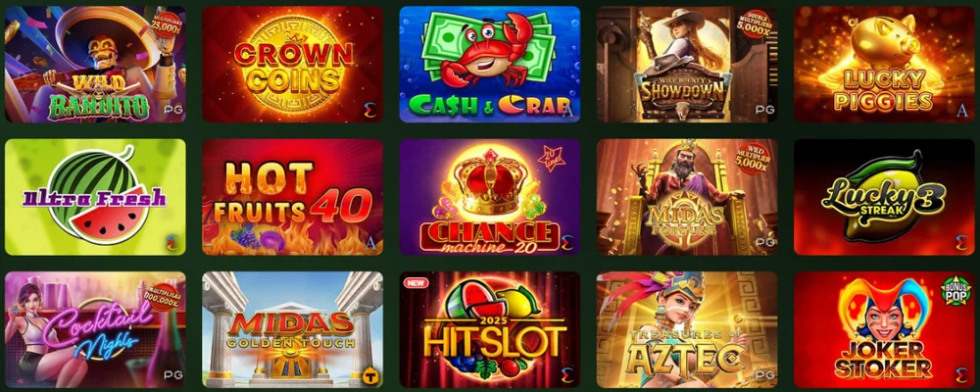Open the Ultra Fresh watermelon slot
Screen dimensions: 980x392
[95, 197]
